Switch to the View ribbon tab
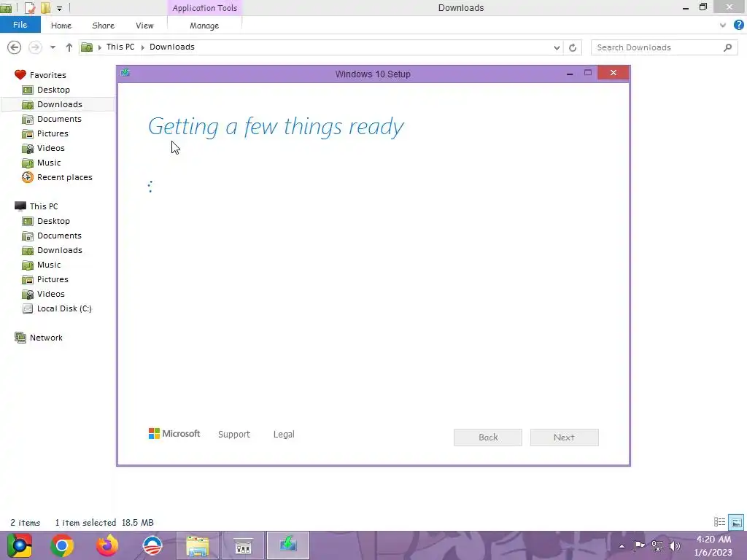The height and width of the screenshot is (560, 747). coord(144,26)
